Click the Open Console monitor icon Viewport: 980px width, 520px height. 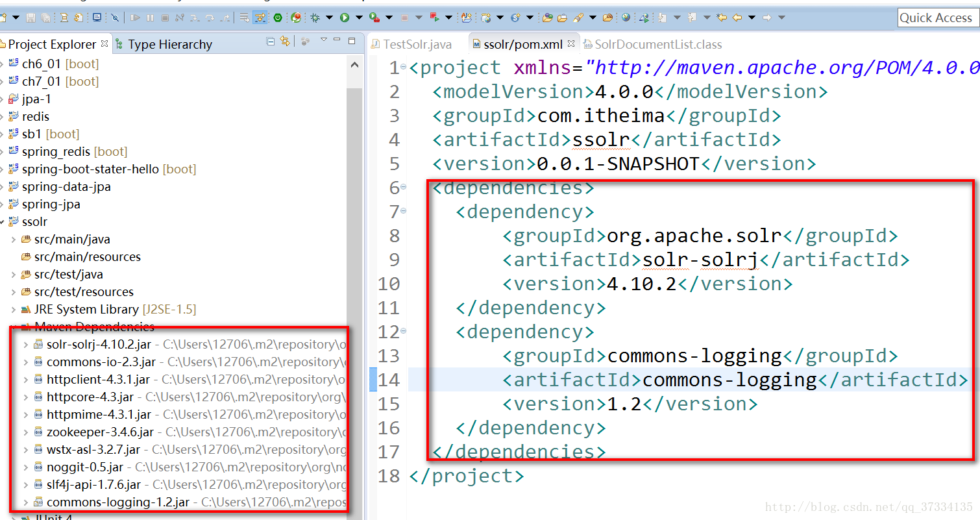pos(97,18)
